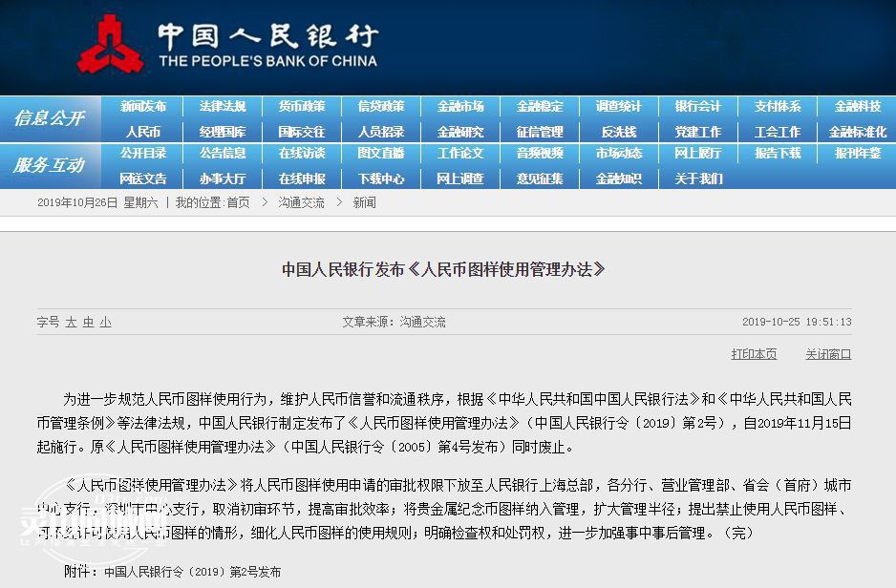
Task: Open the 新闻发布 menu item
Action: point(143,106)
